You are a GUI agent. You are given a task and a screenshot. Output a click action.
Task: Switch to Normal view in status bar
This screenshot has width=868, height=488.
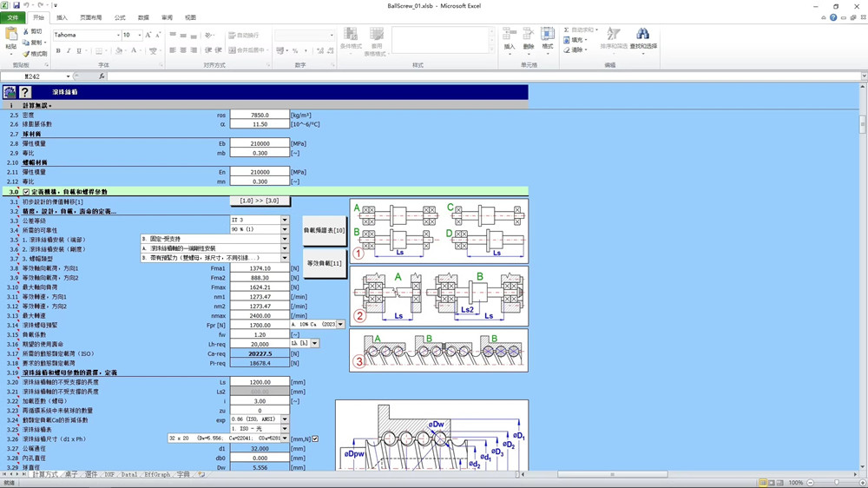(x=763, y=483)
